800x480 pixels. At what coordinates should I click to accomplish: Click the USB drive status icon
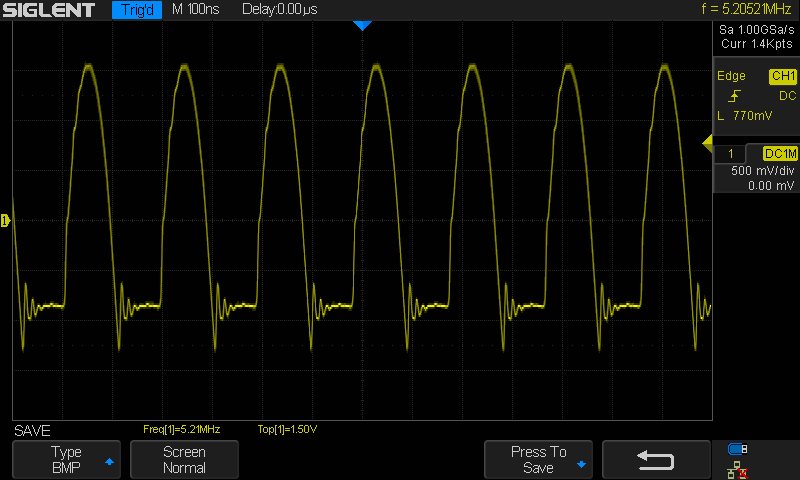pos(737,449)
